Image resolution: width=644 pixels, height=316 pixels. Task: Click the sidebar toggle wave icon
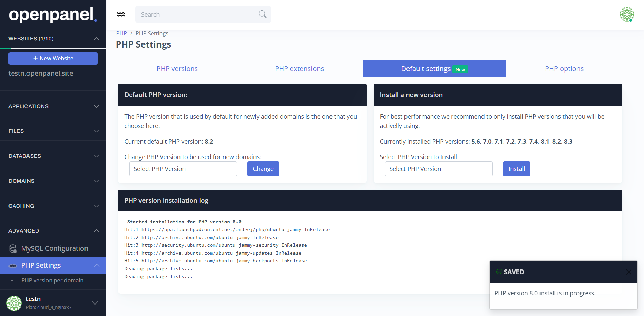point(121,14)
